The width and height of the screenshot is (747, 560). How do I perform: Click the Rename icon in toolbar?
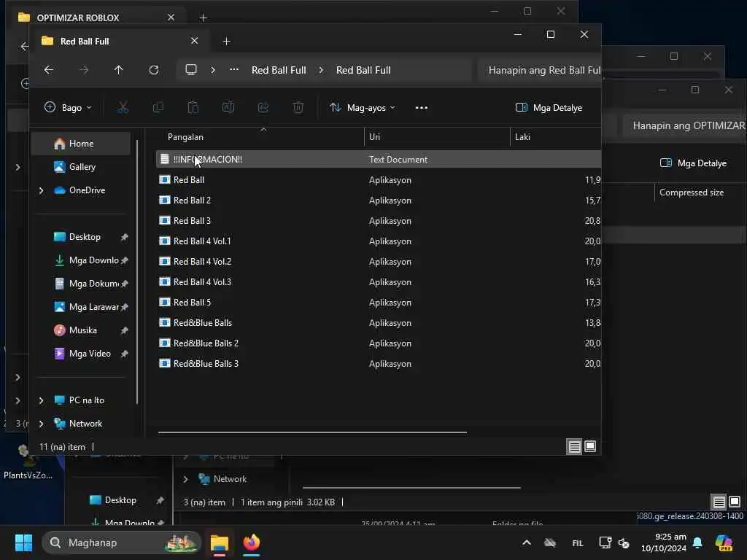tap(228, 108)
